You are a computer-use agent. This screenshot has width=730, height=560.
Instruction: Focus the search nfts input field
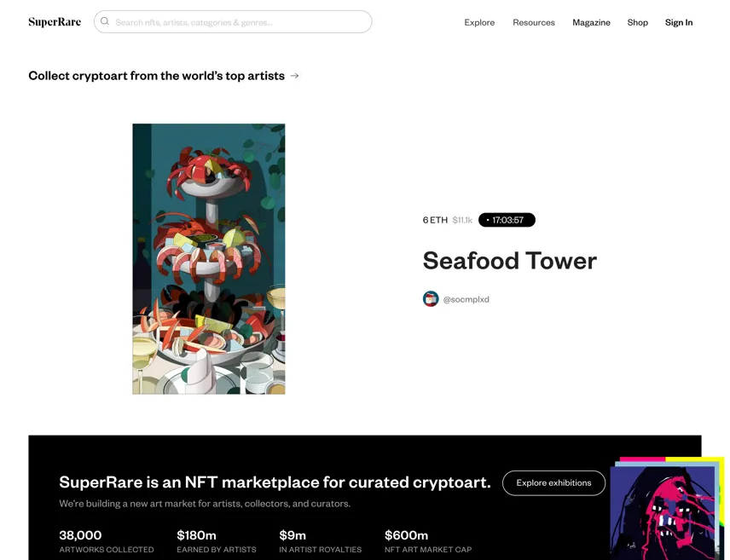coord(233,22)
